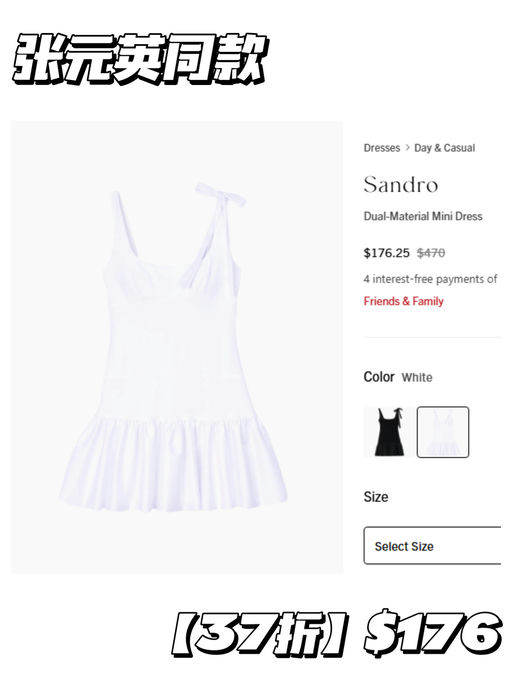Open the Select Size dropdown
The image size is (512, 683).
(x=433, y=546)
